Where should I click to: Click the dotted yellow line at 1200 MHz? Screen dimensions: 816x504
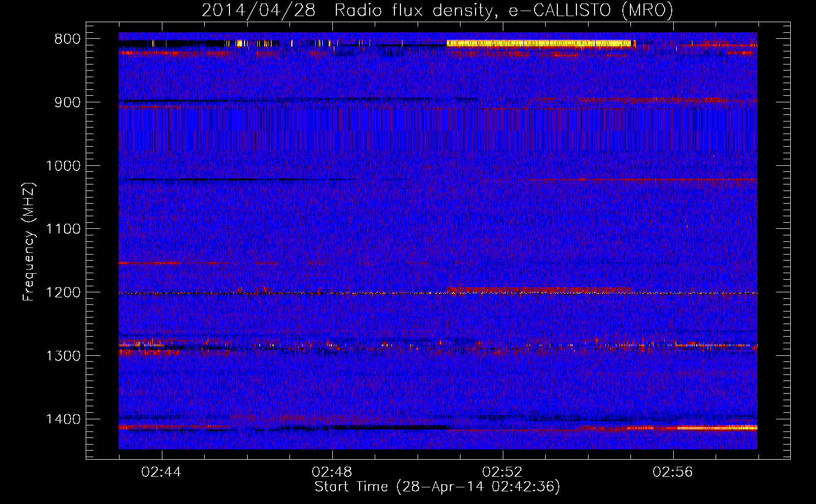click(438, 293)
